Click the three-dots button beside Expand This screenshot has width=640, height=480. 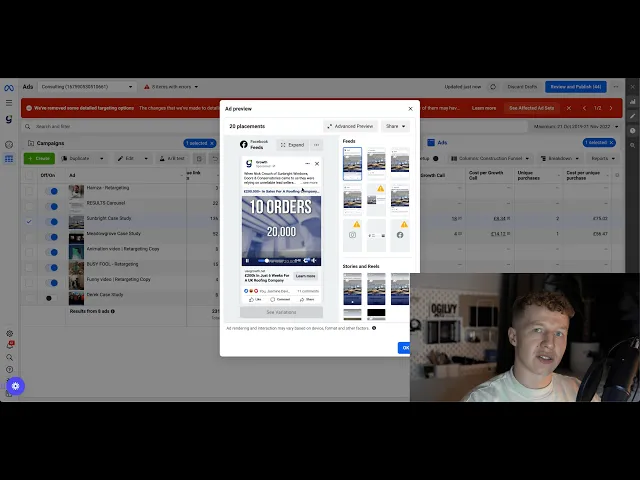pyautogui.click(x=316, y=145)
